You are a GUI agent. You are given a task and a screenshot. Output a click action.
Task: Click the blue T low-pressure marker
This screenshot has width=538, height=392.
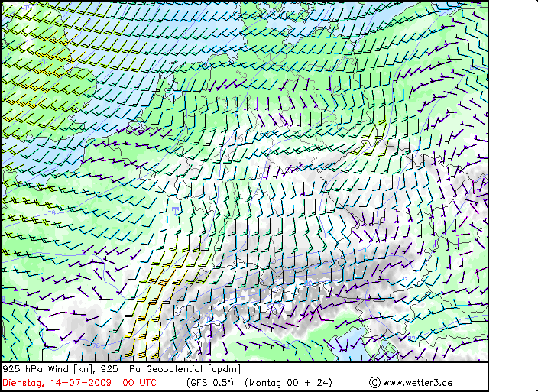pyautogui.click(x=175, y=211)
